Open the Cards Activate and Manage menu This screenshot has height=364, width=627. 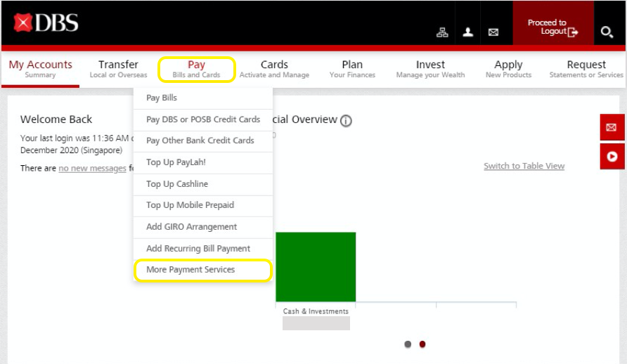274,69
